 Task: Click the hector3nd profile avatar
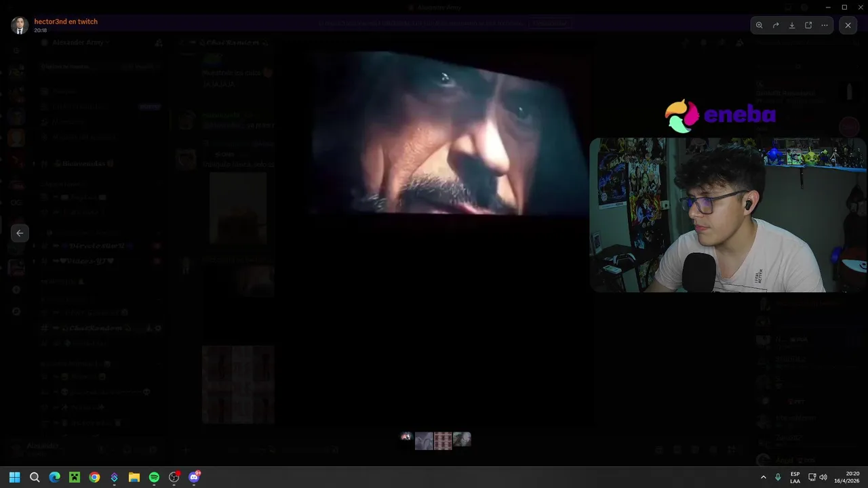(19, 25)
